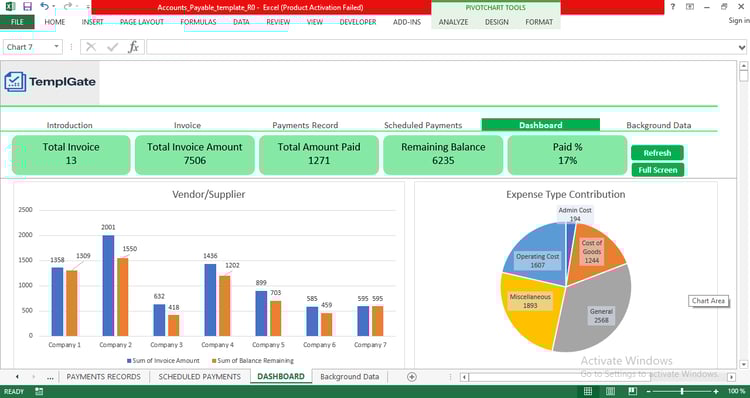The height and width of the screenshot is (398, 750).
Task: Open the Name Box dropdown arrow
Action: click(x=56, y=47)
